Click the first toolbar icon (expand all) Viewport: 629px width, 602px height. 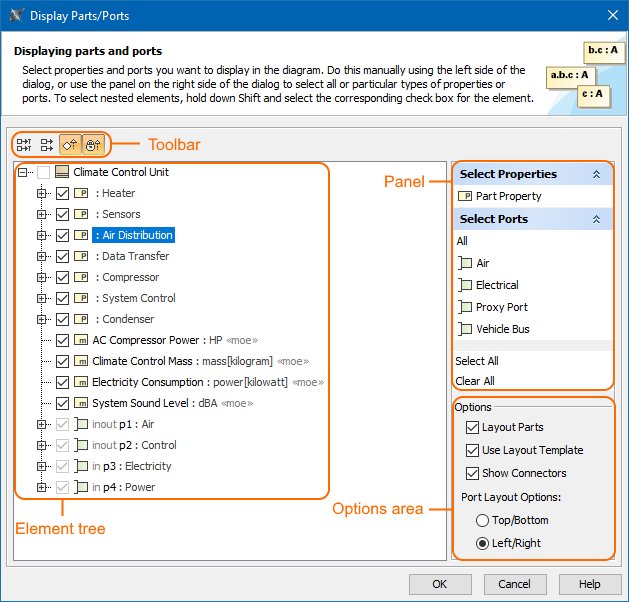click(24, 144)
